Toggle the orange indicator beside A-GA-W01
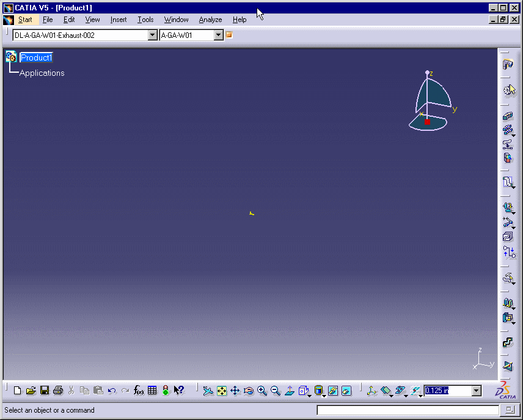The height and width of the screenshot is (420, 523). pos(230,35)
